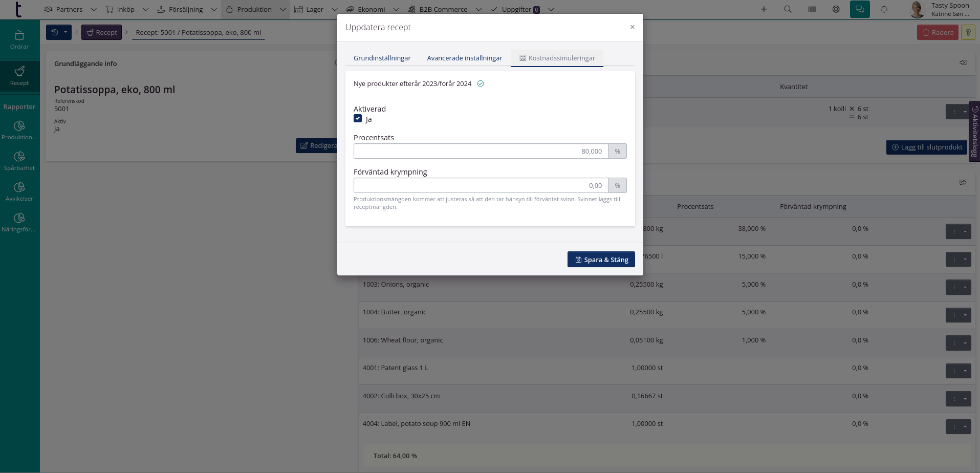This screenshot has height=473, width=980.
Task: Open the chat messages icon
Action: [860, 9]
